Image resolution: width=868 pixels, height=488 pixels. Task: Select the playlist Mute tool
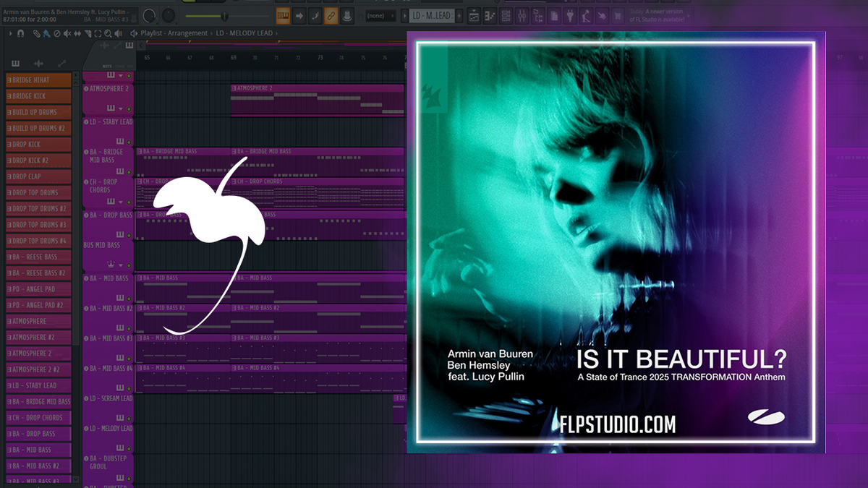[67, 33]
